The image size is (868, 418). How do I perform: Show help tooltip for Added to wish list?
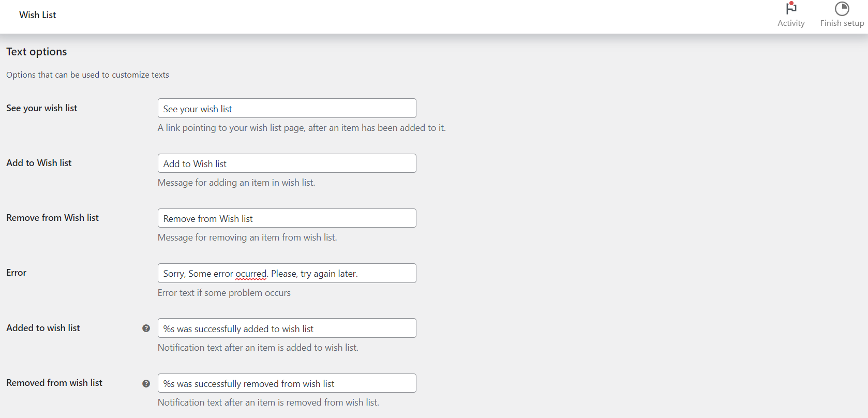pyautogui.click(x=146, y=328)
